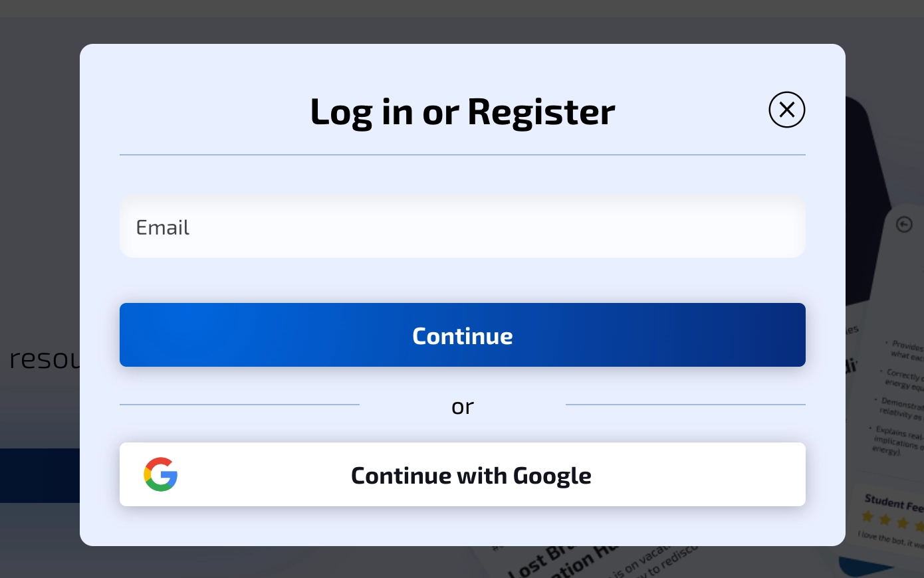This screenshot has height=578, width=924.
Task: Click the Log in or Register heading
Action: point(463,112)
